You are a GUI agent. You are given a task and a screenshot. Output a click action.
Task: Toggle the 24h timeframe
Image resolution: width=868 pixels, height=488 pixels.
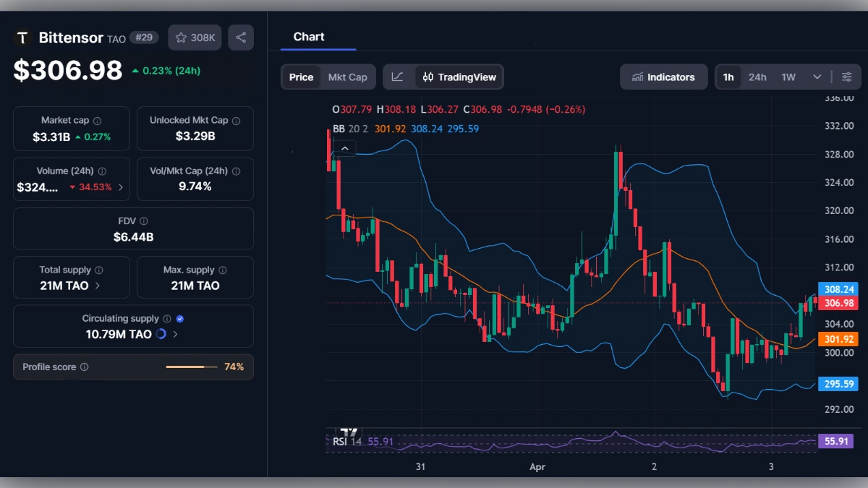pyautogui.click(x=757, y=76)
